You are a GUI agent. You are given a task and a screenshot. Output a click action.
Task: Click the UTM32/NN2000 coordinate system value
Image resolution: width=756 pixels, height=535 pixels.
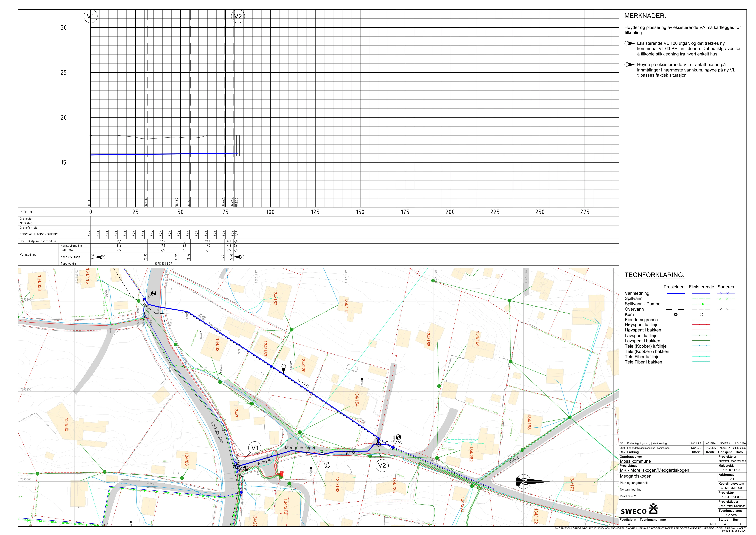click(x=732, y=488)
